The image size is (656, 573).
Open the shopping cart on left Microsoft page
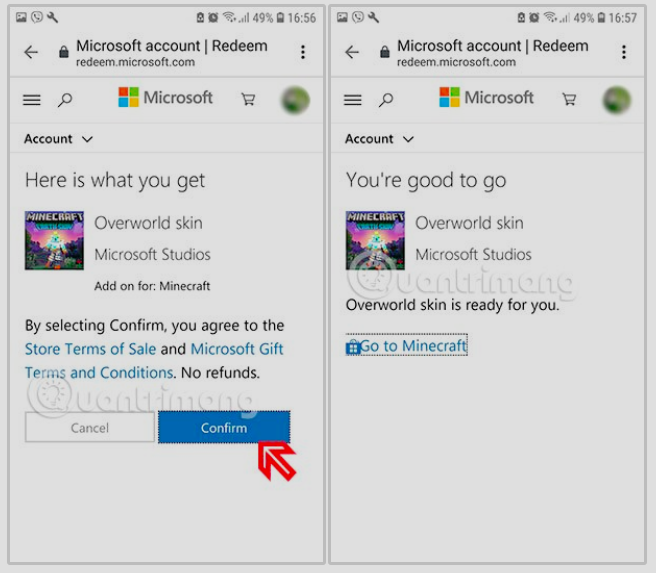tap(248, 100)
